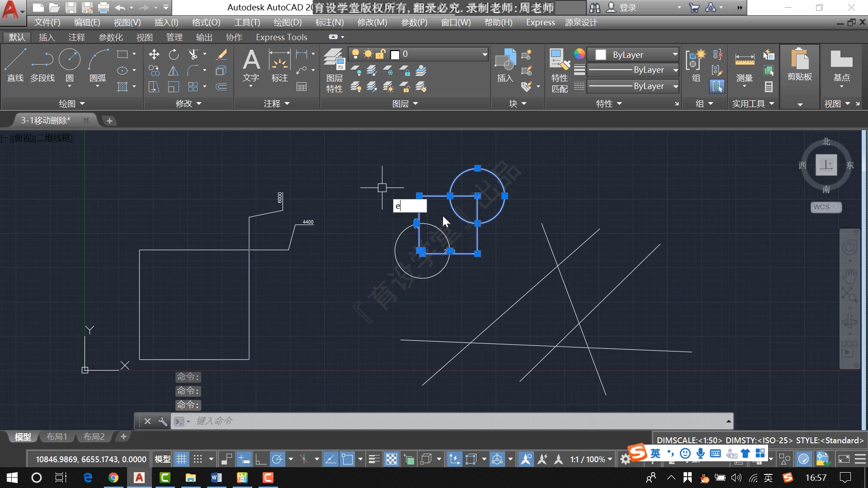Close the command line with X button
The width and height of the screenshot is (868, 488).
147,421
